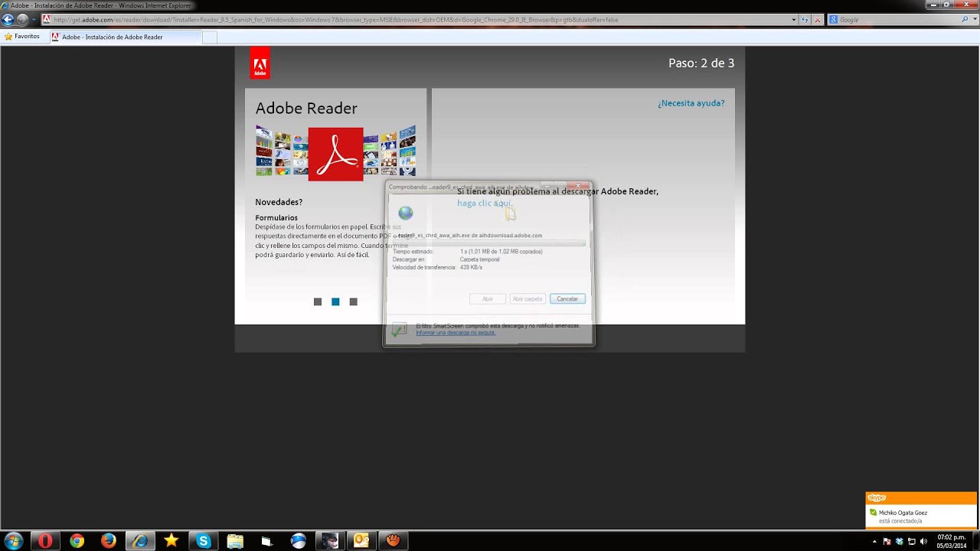Click the Dropbox system tray icon
Image resolution: width=980 pixels, height=551 pixels.
pyautogui.click(x=899, y=541)
